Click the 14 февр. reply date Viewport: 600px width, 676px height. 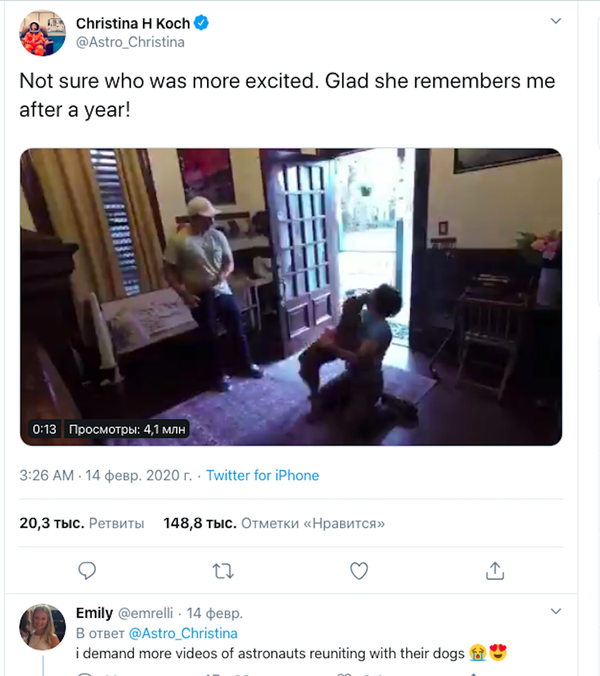(x=215, y=613)
